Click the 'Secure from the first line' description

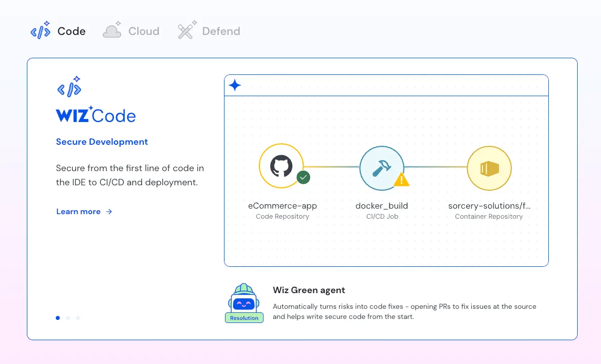point(130,175)
